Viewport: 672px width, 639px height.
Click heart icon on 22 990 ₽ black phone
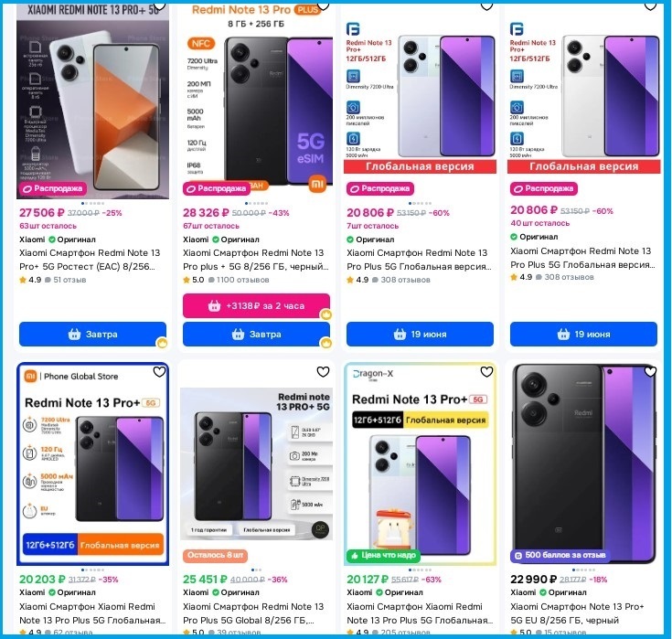click(x=650, y=371)
